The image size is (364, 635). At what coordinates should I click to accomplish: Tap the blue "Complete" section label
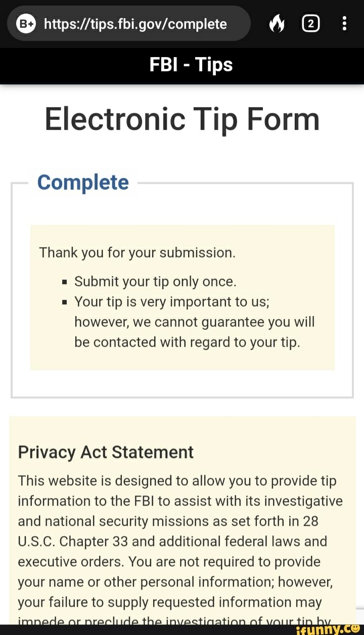(x=83, y=182)
